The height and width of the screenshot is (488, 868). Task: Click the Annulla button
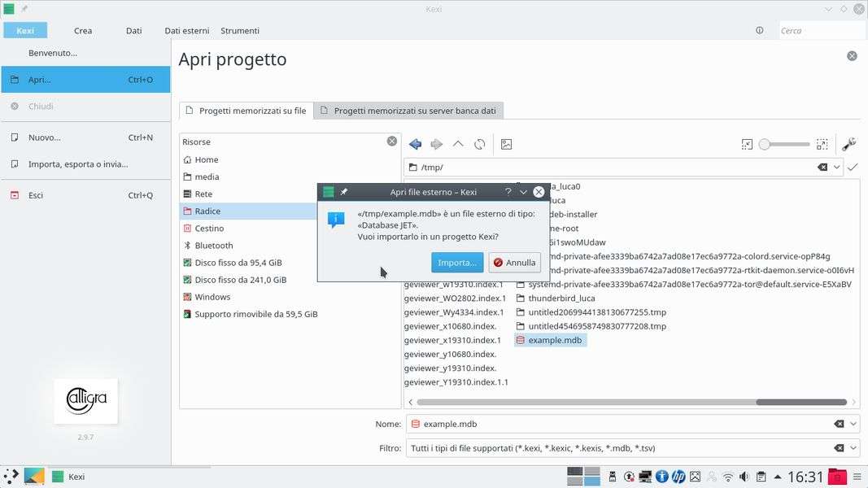tap(515, 262)
